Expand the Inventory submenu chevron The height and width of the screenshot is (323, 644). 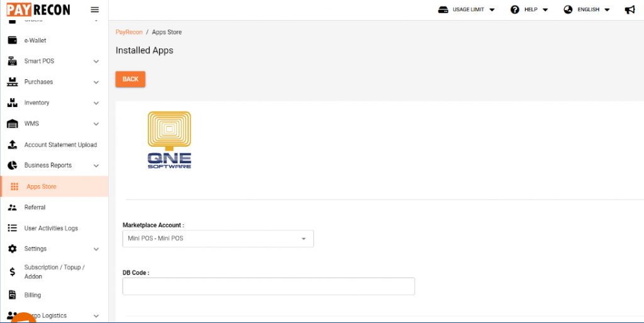(x=96, y=103)
